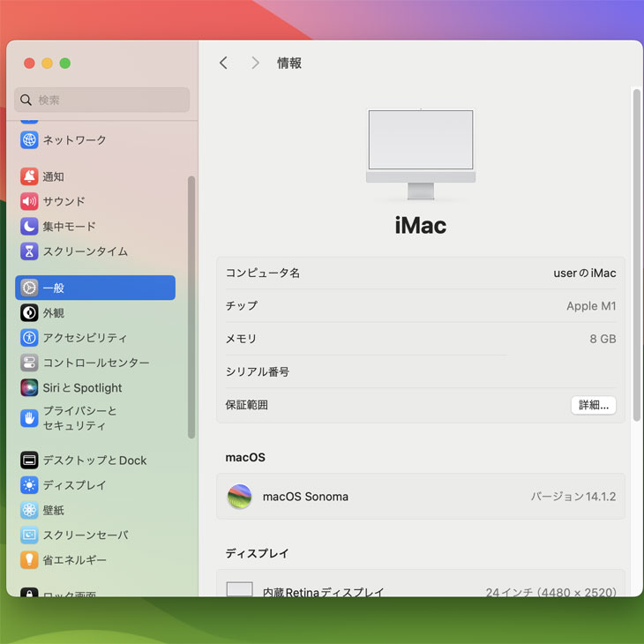Select the 通知 notifications bell icon
Image resolution: width=644 pixels, height=644 pixels.
29,176
